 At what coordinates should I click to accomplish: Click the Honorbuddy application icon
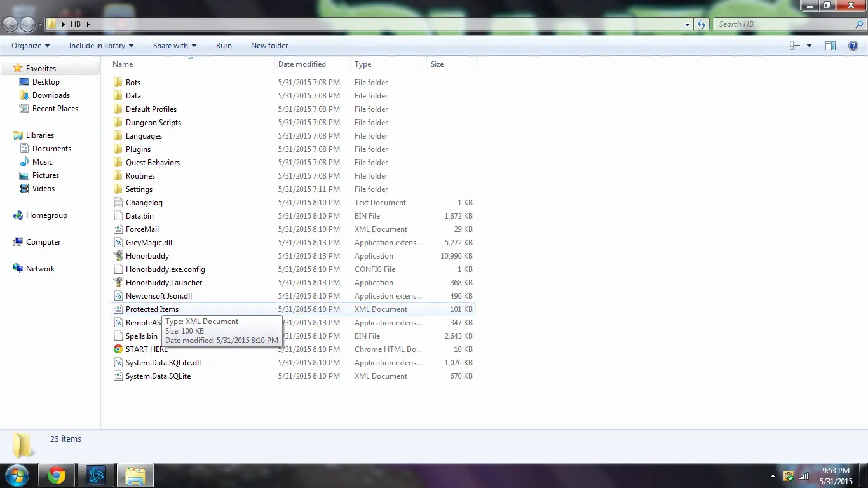(118, 256)
